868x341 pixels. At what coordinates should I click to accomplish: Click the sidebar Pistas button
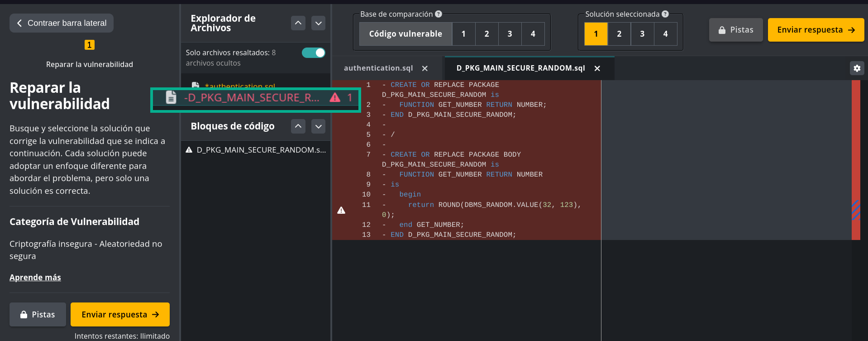tap(38, 314)
